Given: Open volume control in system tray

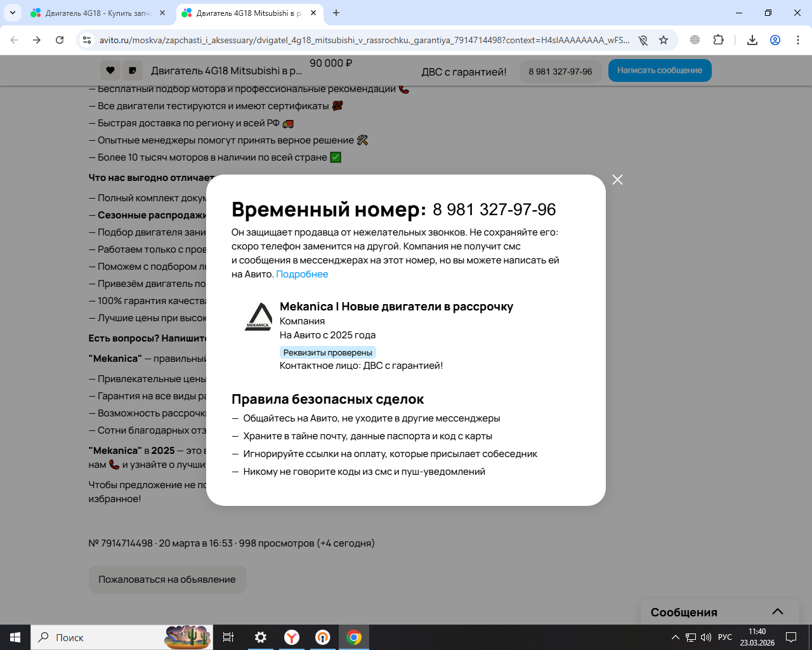Looking at the screenshot, I should point(705,637).
